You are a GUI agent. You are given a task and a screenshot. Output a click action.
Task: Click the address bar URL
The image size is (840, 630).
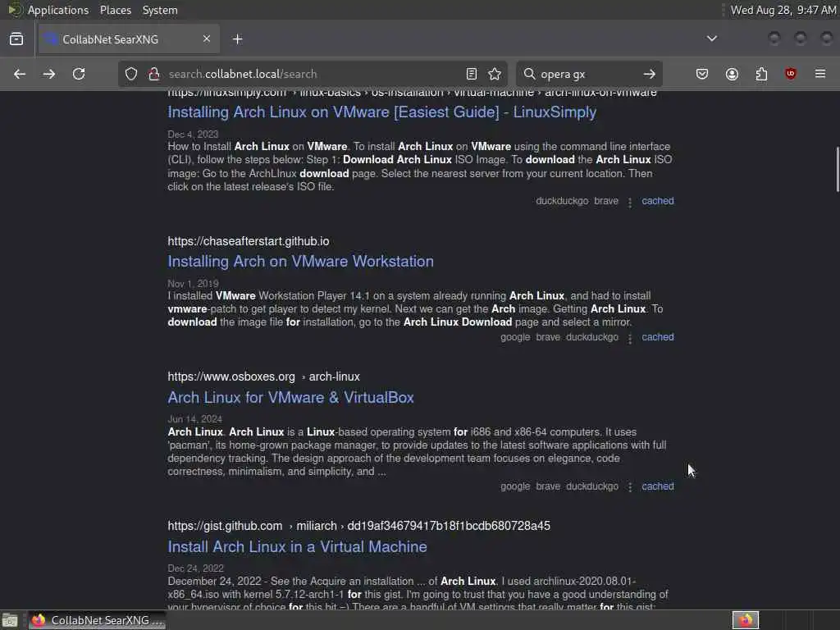tap(243, 74)
